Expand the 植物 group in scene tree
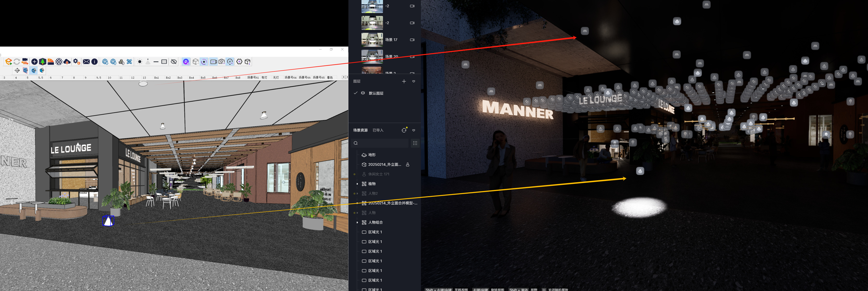The width and height of the screenshot is (868, 291). tap(357, 184)
